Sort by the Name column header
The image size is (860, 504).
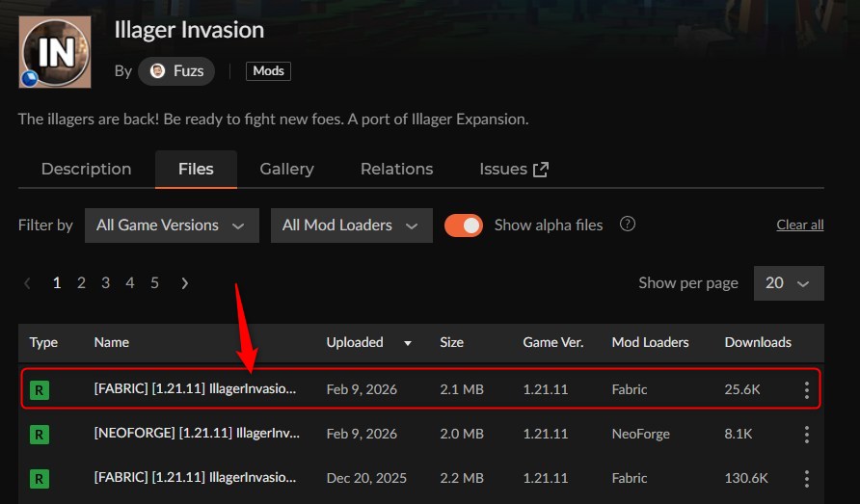pyautogui.click(x=111, y=342)
